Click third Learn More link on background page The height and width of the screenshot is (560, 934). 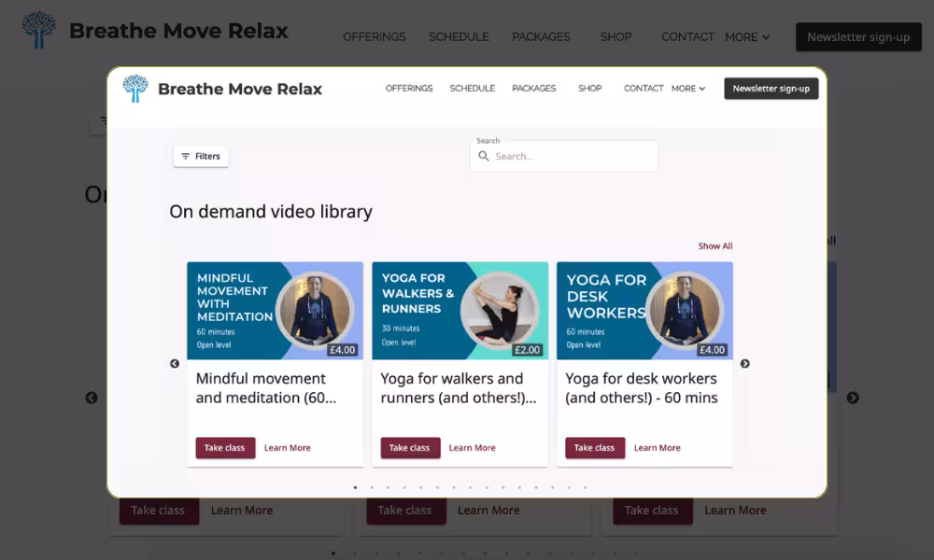[x=736, y=510]
